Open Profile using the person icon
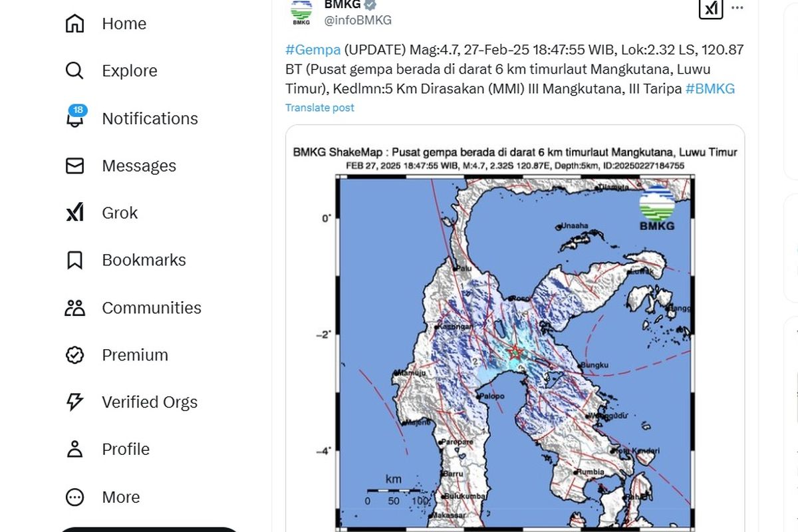 point(75,449)
